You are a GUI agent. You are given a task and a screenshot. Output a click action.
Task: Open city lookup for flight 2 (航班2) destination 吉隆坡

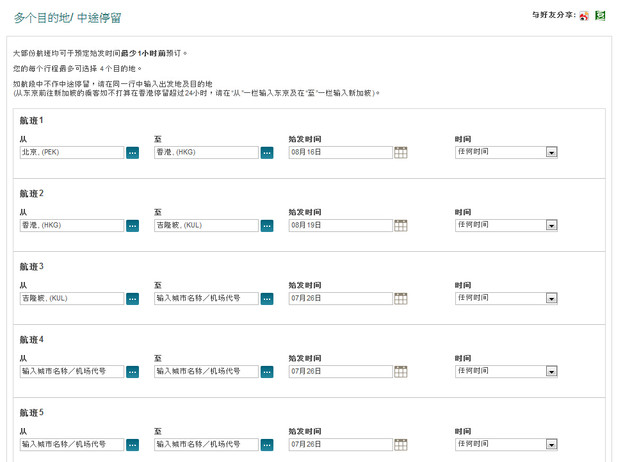pyautogui.click(x=267, y=226)
